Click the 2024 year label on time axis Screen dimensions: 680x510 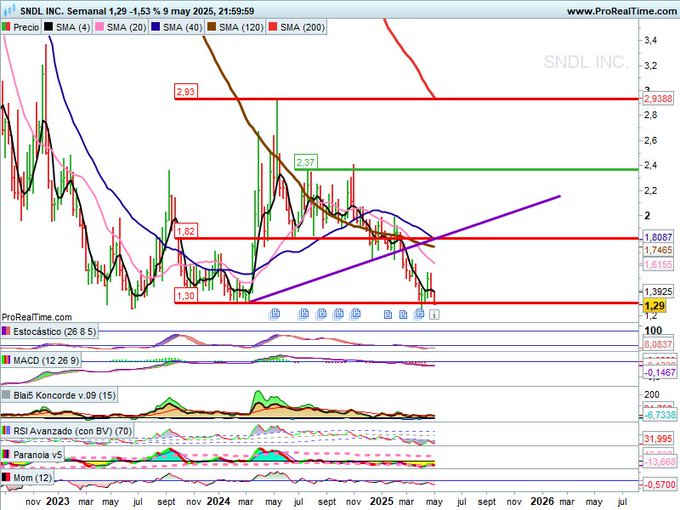[218, 501]
